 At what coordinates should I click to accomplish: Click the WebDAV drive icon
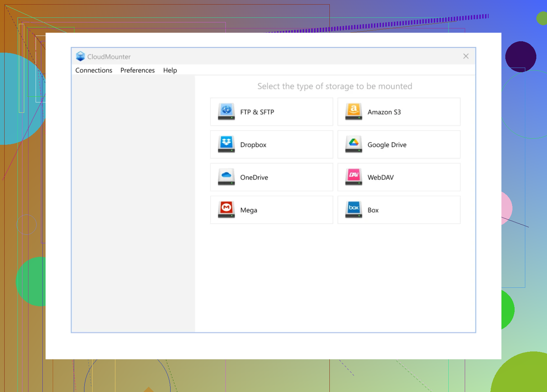click(x=354, y=177)
